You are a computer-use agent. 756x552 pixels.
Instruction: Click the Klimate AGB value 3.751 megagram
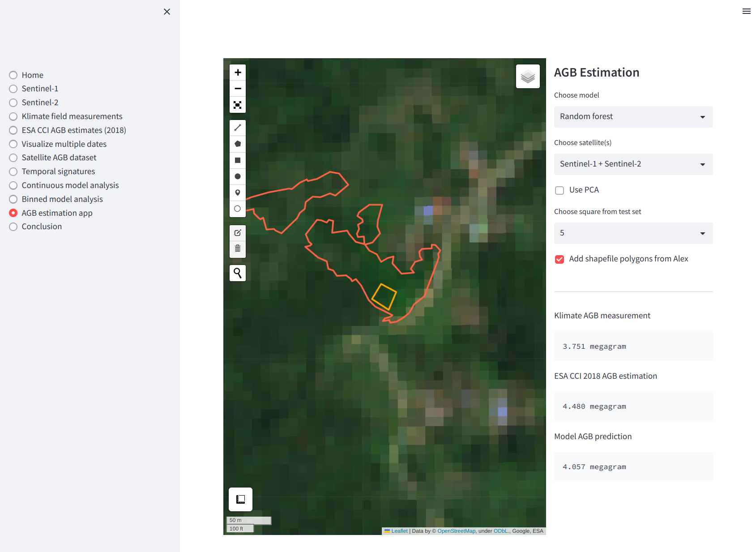(594, 347)
